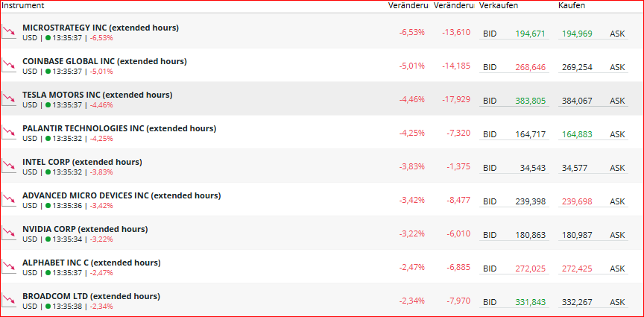Image resolution: width=644 pixels, height=317 pixels.
Task: Click the ASK button for Tesla Motors
Action: [617, 101]
